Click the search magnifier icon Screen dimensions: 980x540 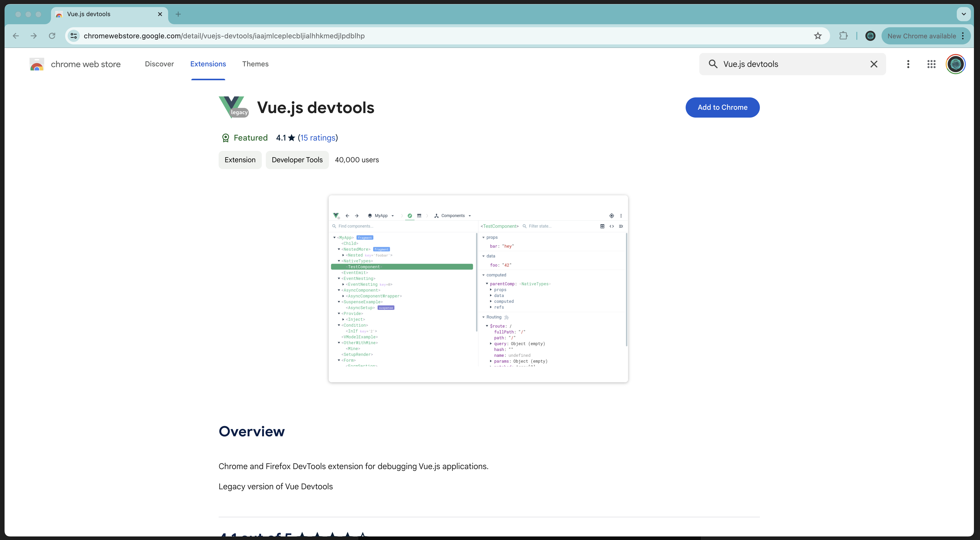(x=713, y=64)
